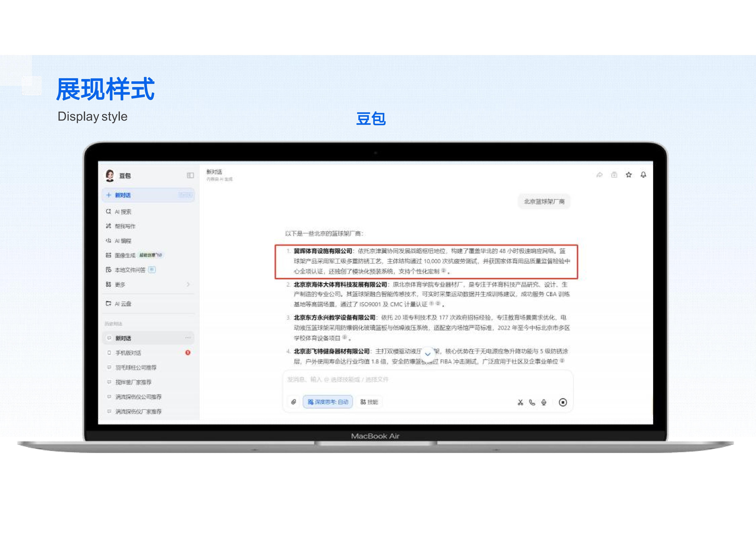Click the scroll-to-bottom arrow button
The image size is (756, 535).
coord(428,354)
